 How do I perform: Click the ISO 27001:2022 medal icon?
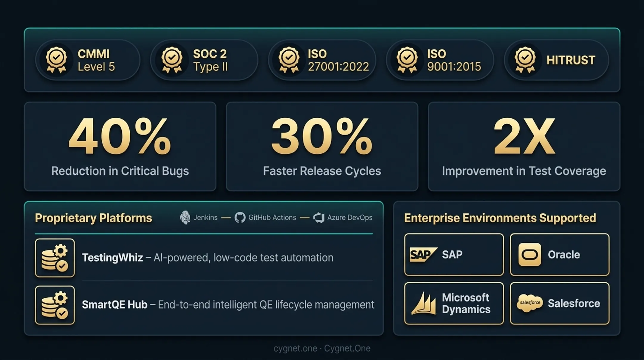[289, 60]
